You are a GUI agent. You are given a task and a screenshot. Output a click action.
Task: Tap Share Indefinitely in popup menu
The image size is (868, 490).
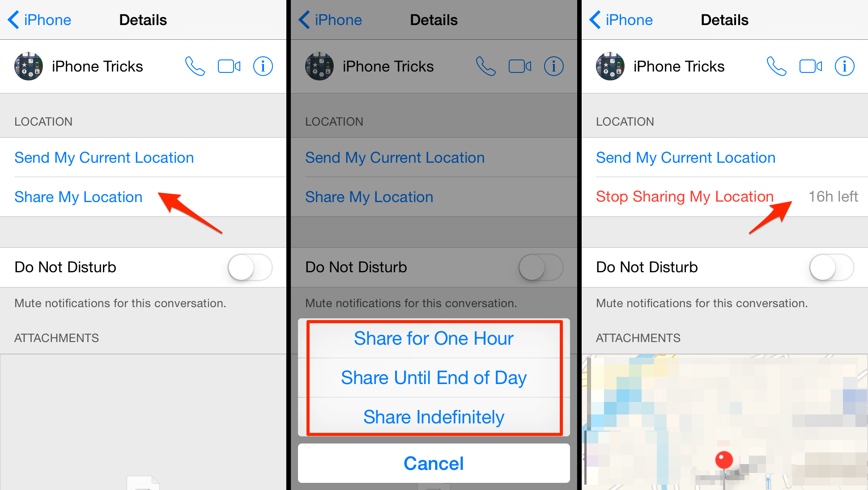tap(434, 417)
